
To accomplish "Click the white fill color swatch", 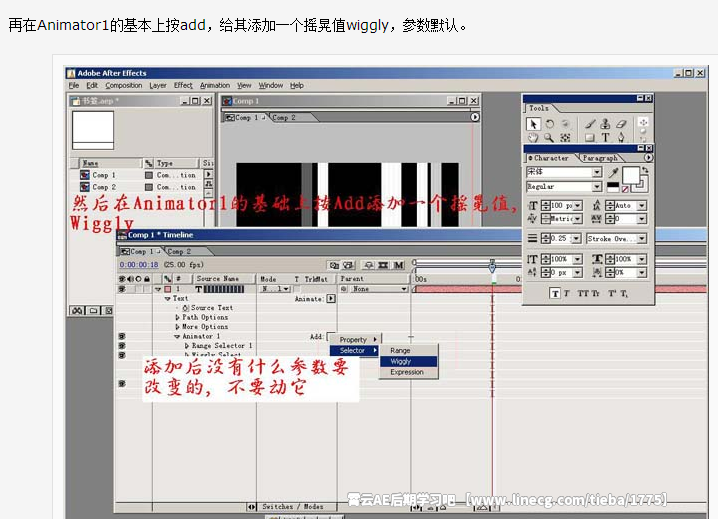I will tap(631, 175).
